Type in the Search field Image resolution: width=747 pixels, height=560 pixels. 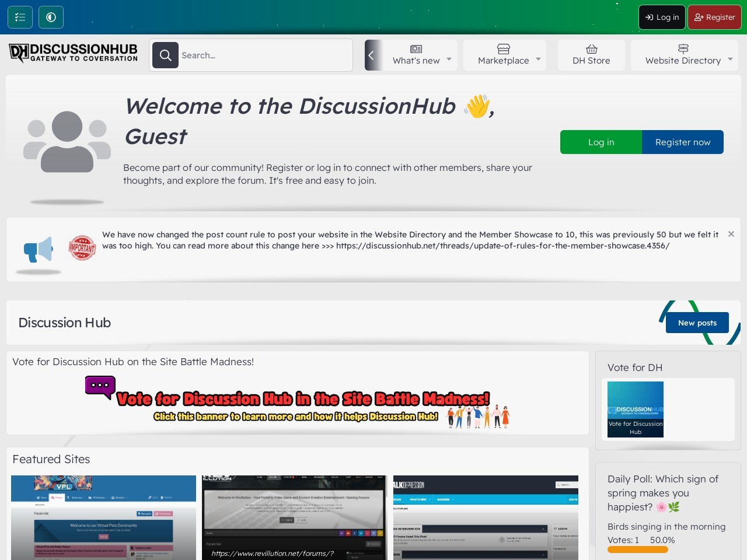click(263, 55)
